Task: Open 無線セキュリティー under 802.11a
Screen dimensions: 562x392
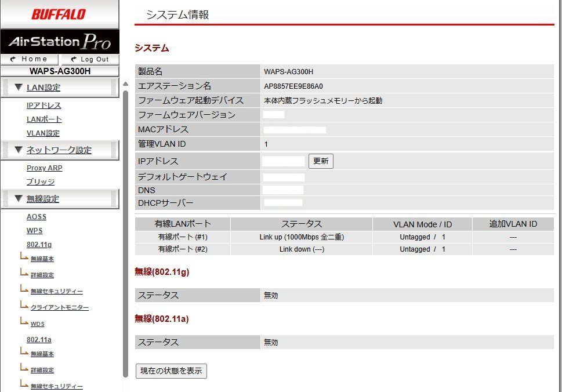Action: [57, 386]
